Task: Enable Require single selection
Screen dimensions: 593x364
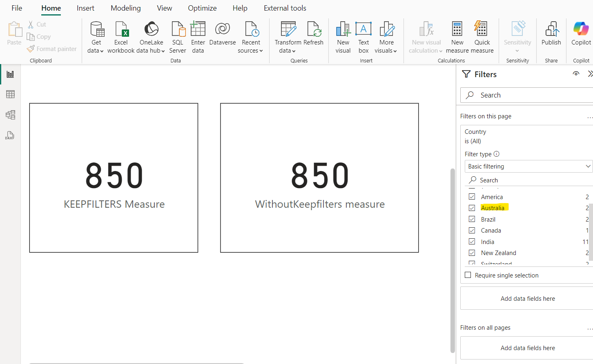Action: point(468,275)
